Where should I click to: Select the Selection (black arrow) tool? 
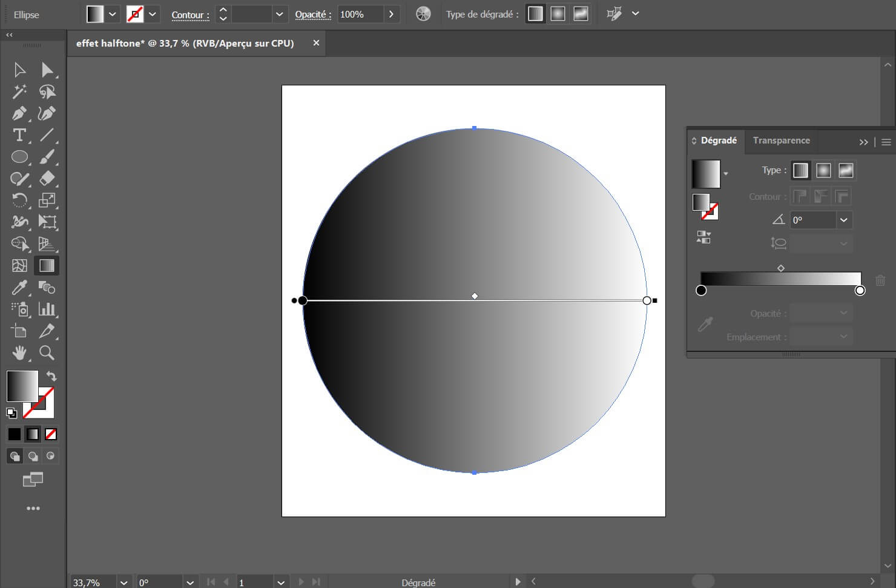pyautogui.click(x=19, y=70)
